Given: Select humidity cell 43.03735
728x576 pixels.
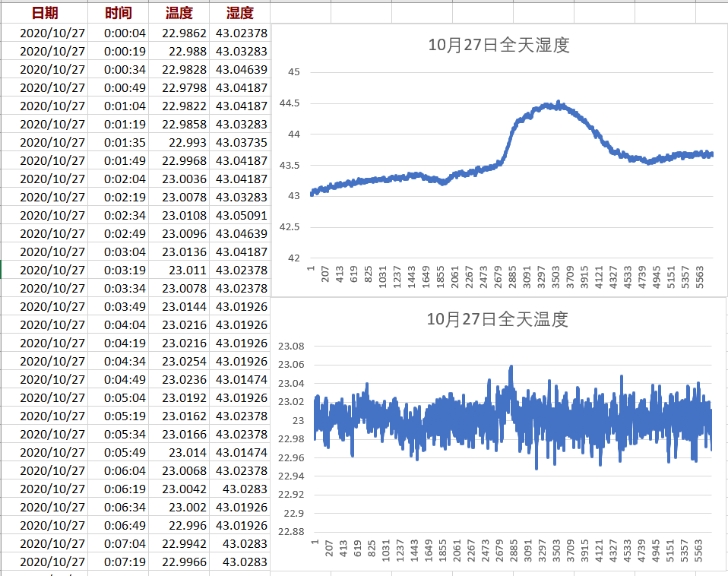Looking at the screenshot, I should 240,143.
